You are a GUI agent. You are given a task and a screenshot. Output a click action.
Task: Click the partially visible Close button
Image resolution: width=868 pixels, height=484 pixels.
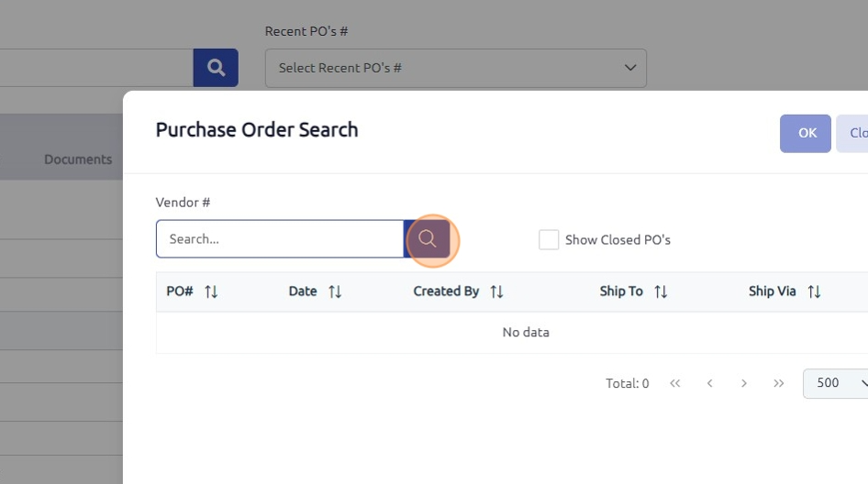tap(852, 133)
